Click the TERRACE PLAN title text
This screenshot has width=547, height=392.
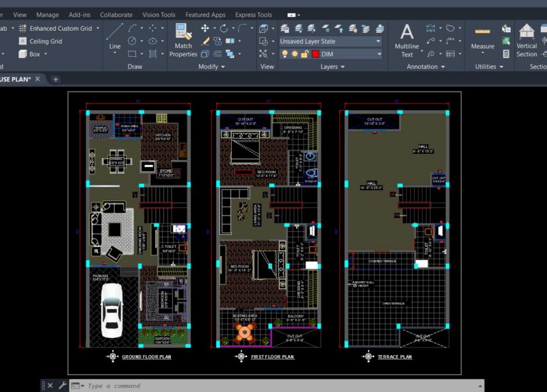click(395, 356)
